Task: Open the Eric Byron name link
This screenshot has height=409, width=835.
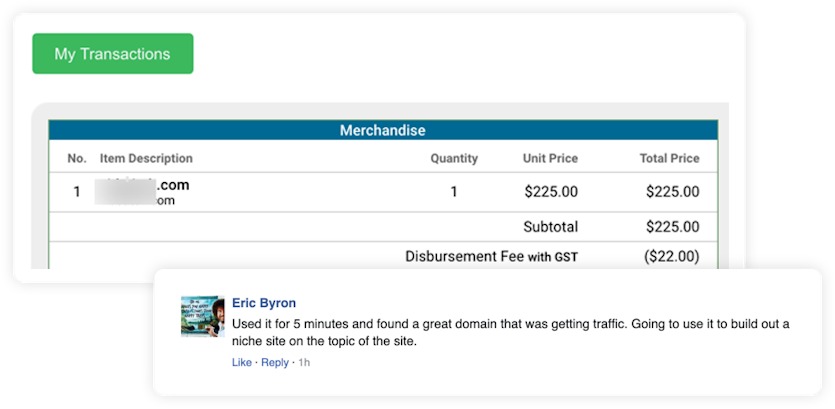Action: (264, 303)
